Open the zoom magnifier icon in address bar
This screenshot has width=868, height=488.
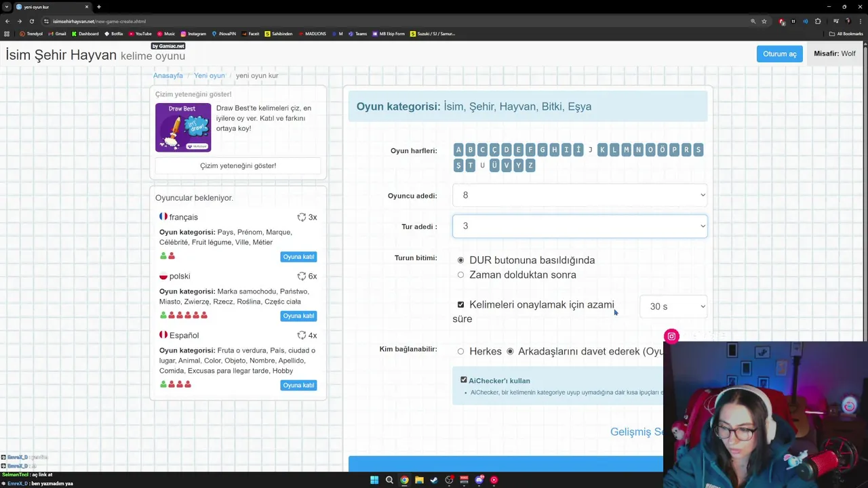(753, 21)
